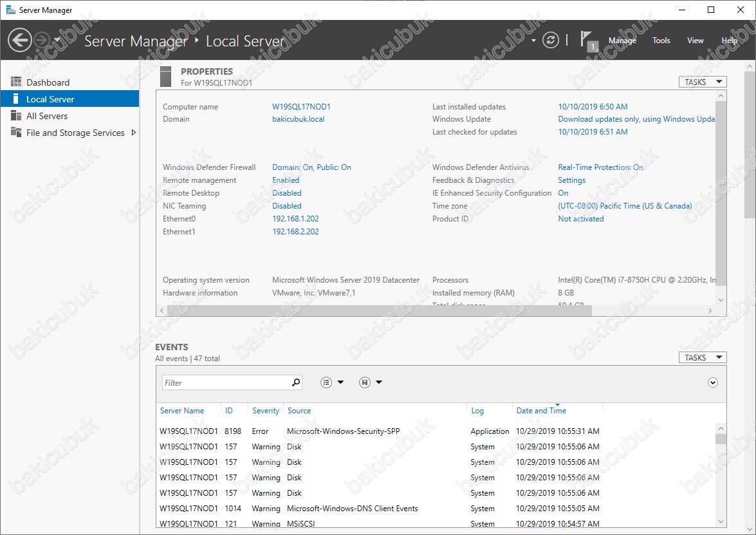Click Windows Update download settings link
The width and height of the screenshot is (756, 535).
[636, 118]
